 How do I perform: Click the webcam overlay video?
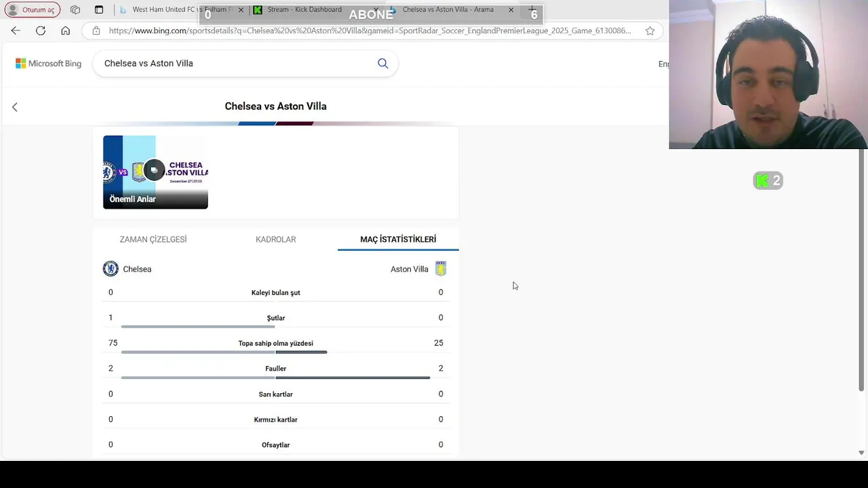point(768,75)
